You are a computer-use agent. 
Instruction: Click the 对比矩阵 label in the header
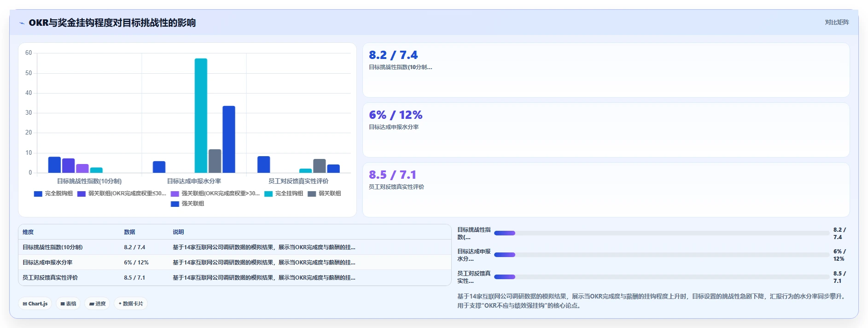837,22
